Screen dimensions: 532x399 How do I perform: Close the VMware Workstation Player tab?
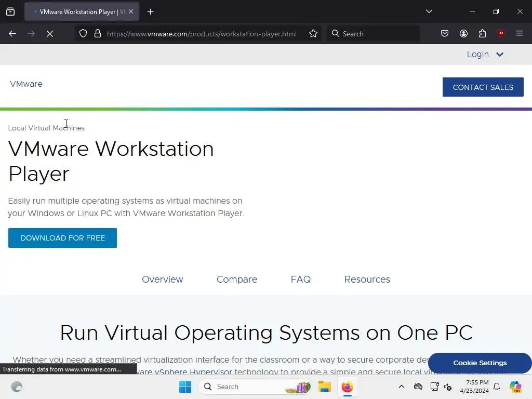point(131,11)
